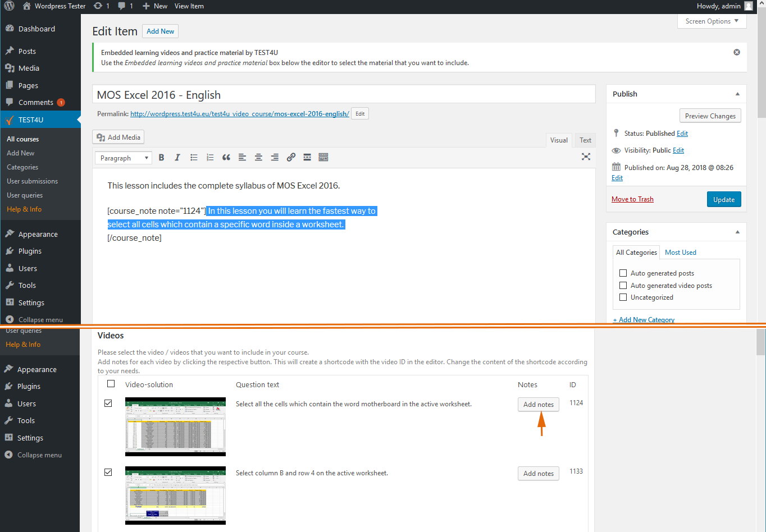Apply blockquote formatting
The height and width of the screenshot is (532, 766).
[226, 158]
